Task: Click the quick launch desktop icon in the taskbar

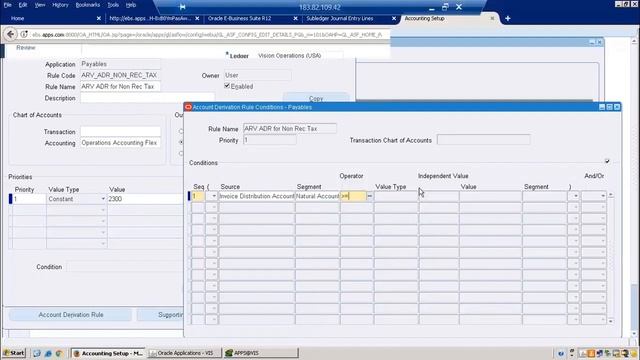Action: 37,353
